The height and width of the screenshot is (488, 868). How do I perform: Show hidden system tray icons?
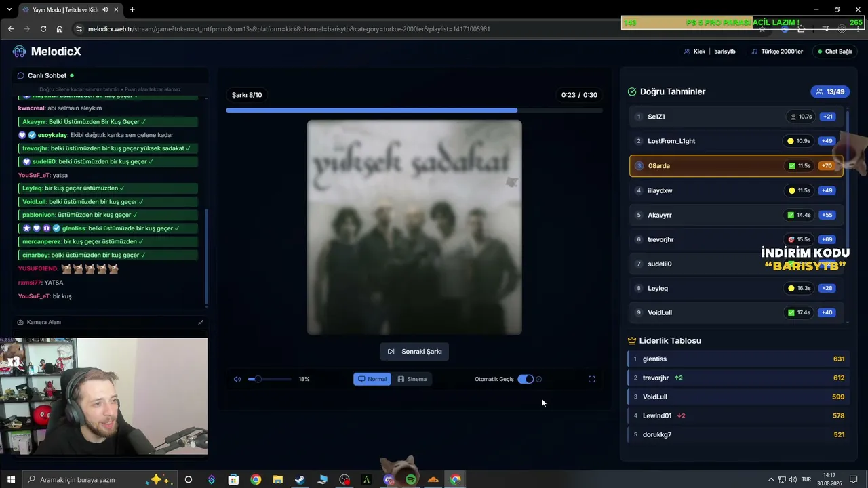coord(770,480)
